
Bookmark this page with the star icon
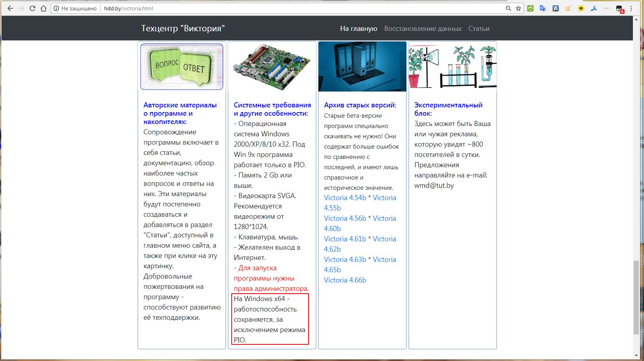pos(518,8)
